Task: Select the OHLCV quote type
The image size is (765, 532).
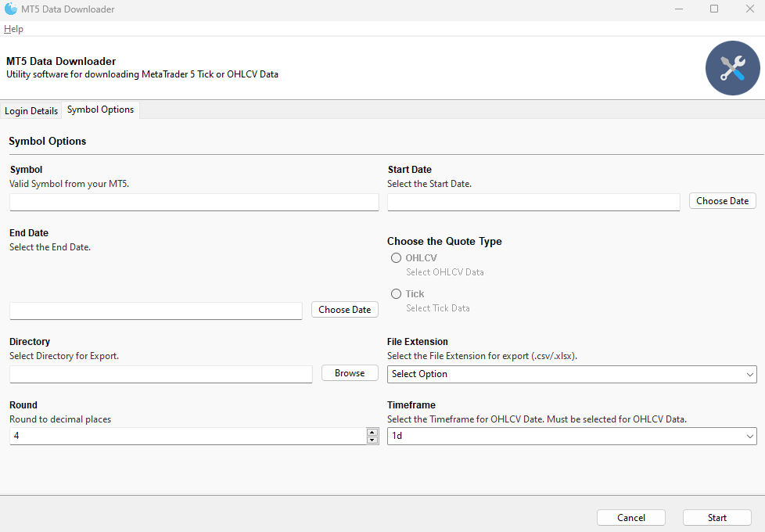Action: (396, 257)
